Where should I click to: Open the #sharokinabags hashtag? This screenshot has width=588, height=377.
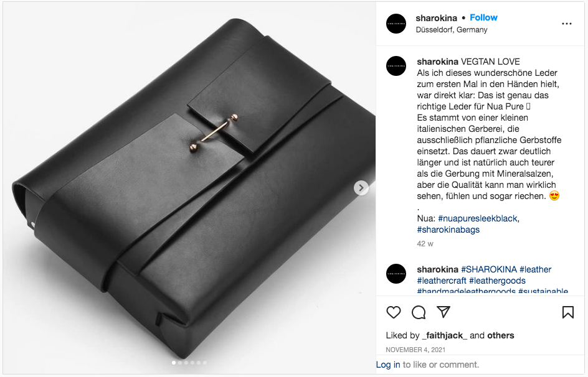pos(448,230)
